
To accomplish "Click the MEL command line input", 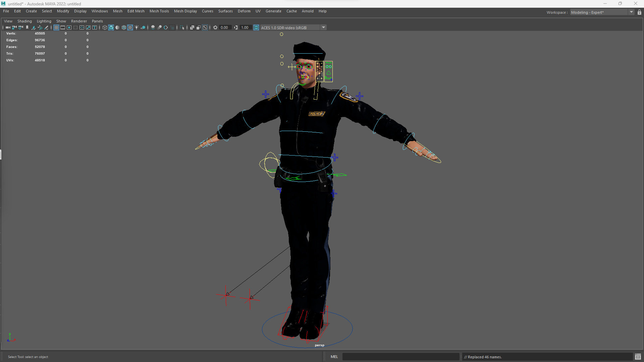I will 400,357.
